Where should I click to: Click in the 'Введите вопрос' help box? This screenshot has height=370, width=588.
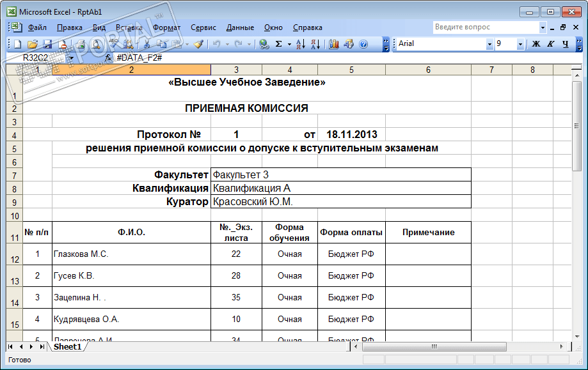[x=486, y=27]
